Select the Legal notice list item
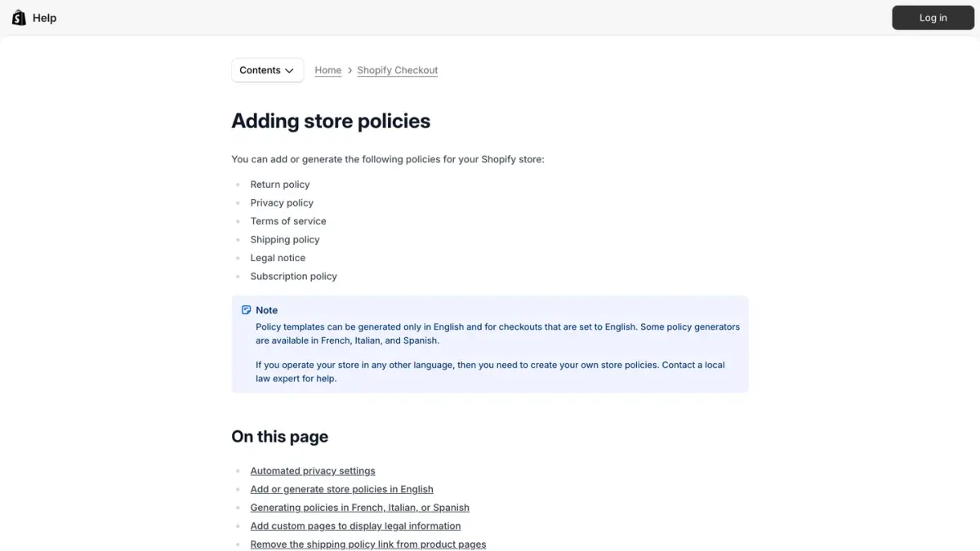The image size is (980, 551). click(278, 258)
